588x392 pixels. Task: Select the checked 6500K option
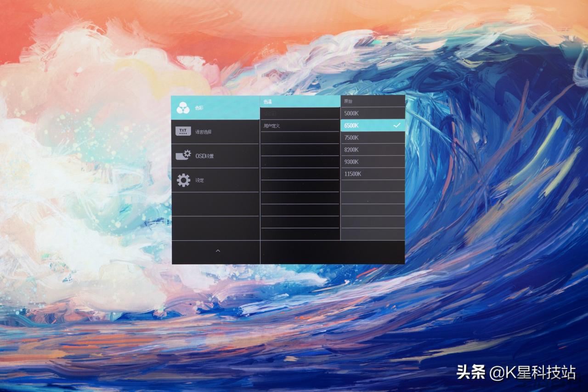coord(373,125)
